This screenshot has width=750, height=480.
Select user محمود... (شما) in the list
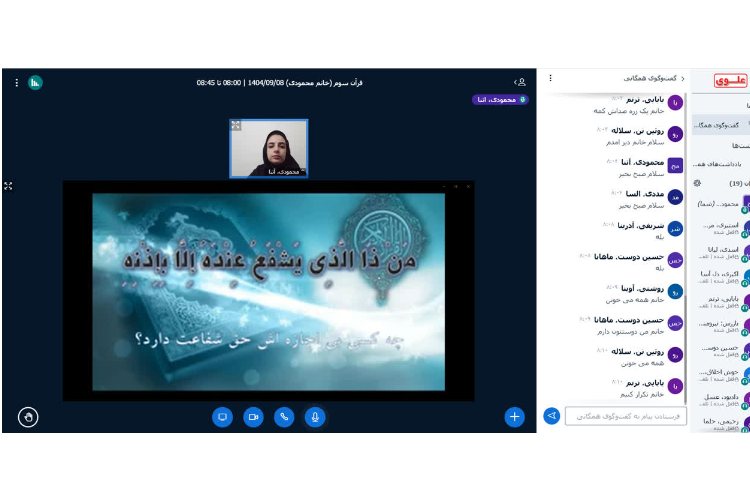pyautogui.click(x=722, y=204)
